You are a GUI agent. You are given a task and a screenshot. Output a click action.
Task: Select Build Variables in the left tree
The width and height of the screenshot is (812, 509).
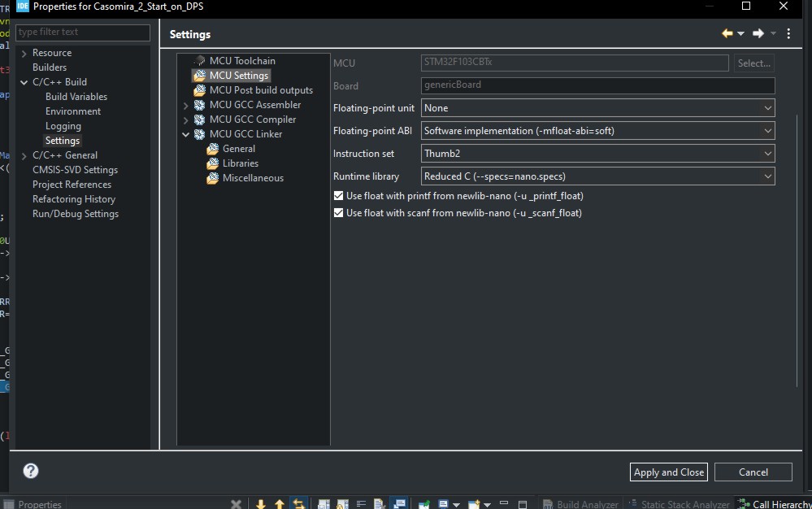tap(76, 97)
